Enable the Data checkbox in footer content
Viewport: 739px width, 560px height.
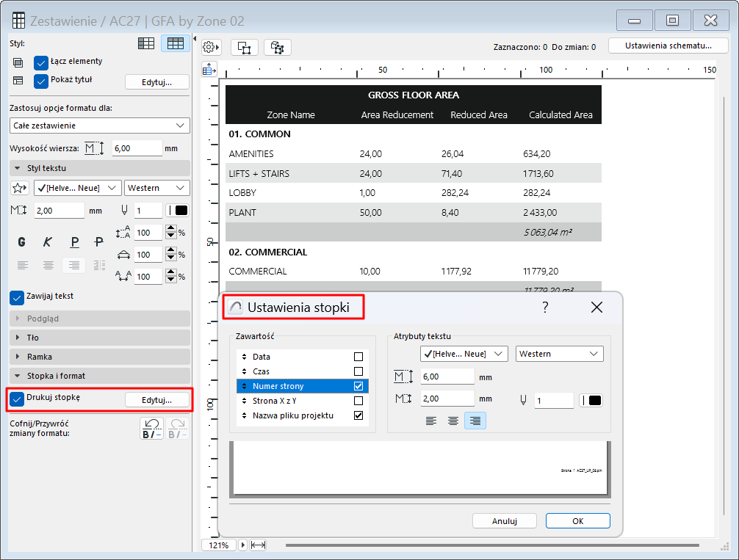click(358, 357)
